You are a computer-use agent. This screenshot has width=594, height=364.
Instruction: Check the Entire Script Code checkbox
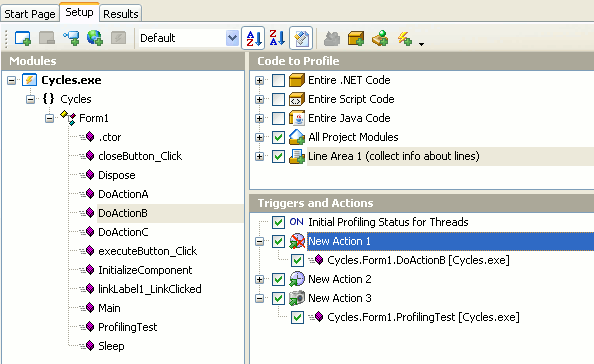coord(278,99)
